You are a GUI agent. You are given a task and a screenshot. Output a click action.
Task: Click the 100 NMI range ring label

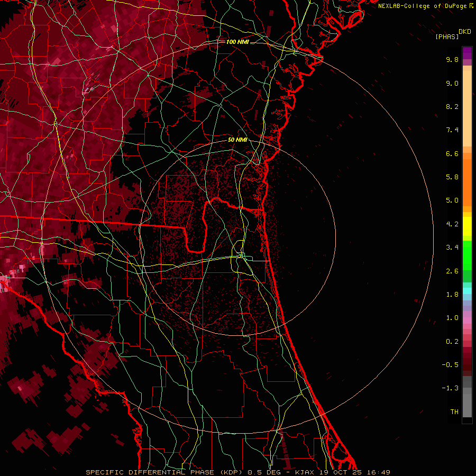point(237,42)
